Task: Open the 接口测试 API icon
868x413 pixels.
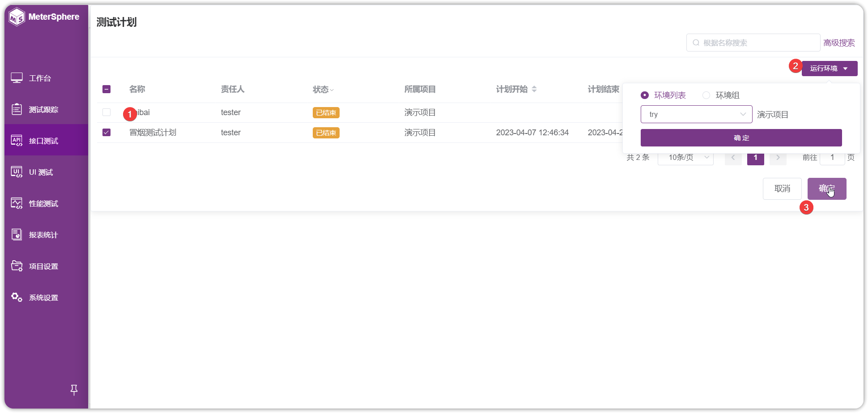Action: [x=17, y=141]
